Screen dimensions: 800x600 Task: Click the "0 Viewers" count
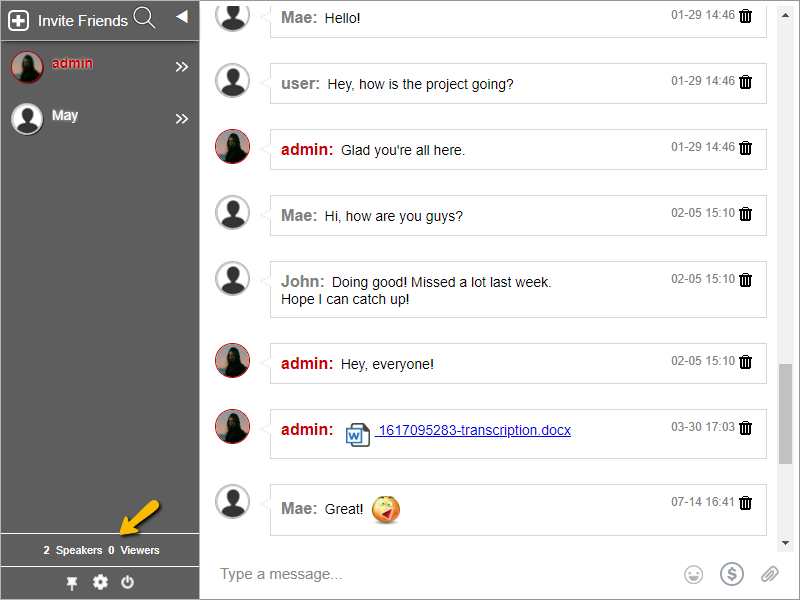click(134, 550)
